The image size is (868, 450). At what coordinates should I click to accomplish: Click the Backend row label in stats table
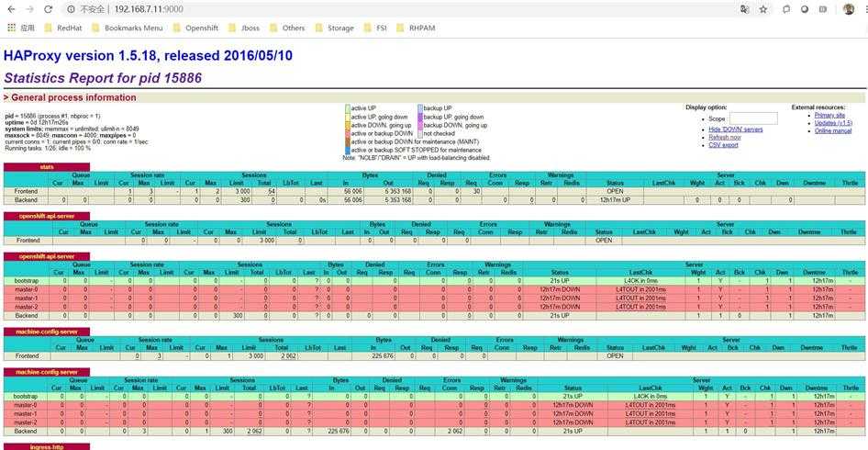tap(26, 199)
